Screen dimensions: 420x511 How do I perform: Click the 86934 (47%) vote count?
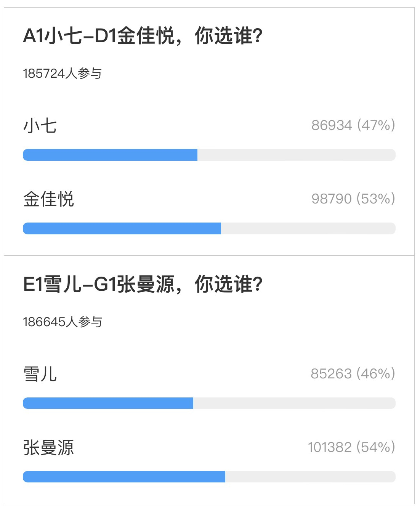[353, 125]
